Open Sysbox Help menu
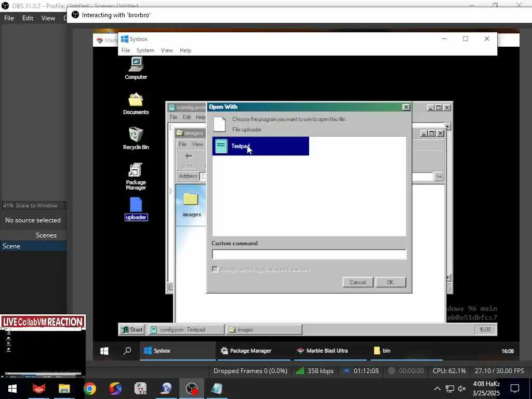 click(185, 50)
